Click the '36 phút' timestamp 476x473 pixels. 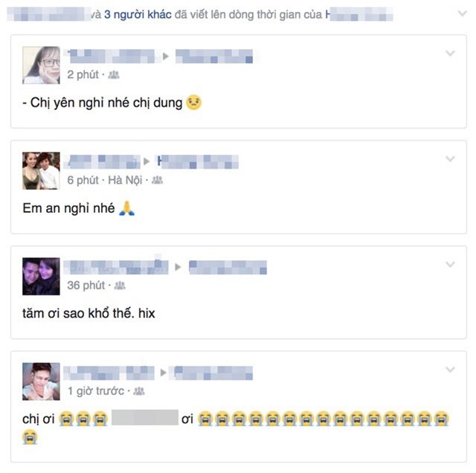coord(86,286)
